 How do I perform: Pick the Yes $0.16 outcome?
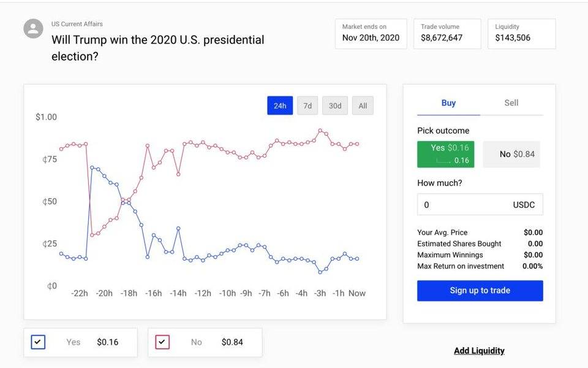click(x=446, y=154)
